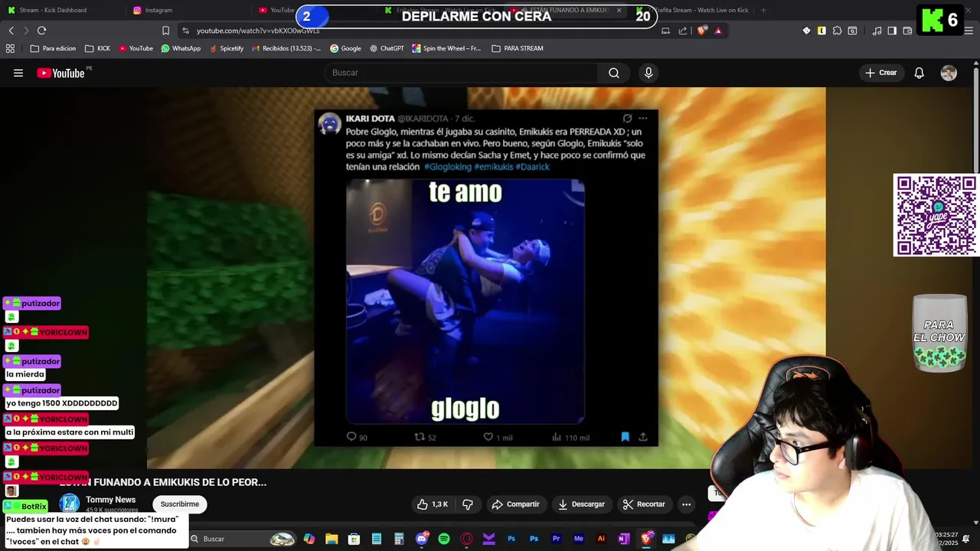Open Spin the Wheel bookmark
The height and width of the screenshot is (551, 980).
coord(446,48)
